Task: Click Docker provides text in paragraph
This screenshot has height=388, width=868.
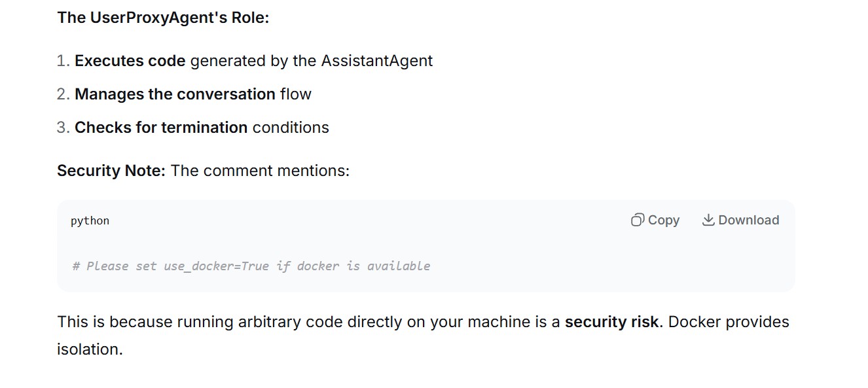Action: pos(729,322)
